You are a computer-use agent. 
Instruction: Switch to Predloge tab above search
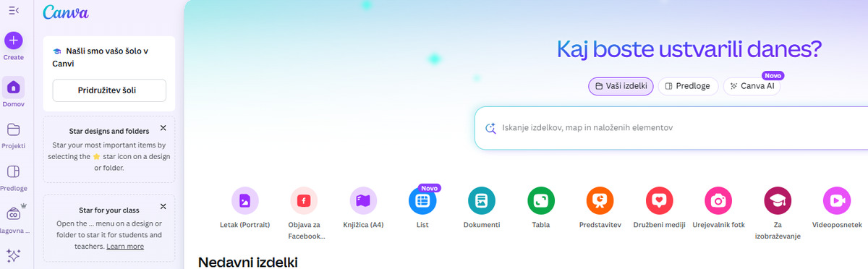coord(688,86)
